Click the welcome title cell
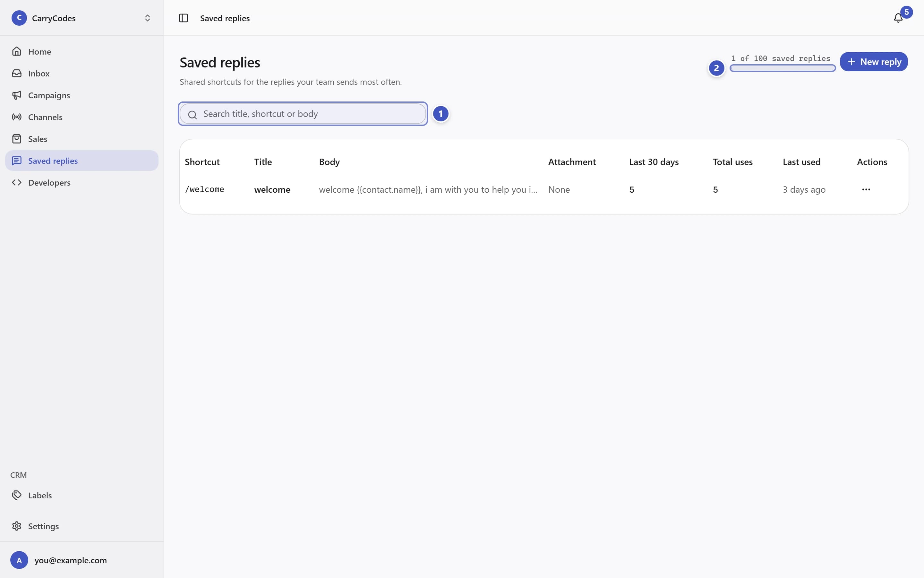The image size is (924, 578). [x=272, y=189]
